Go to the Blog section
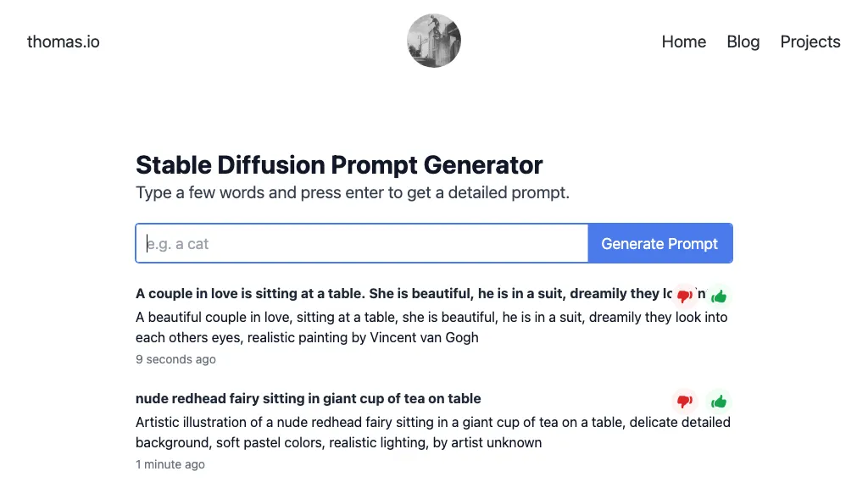This screenshot has height=488, width=868. click(x=743, y=42)
